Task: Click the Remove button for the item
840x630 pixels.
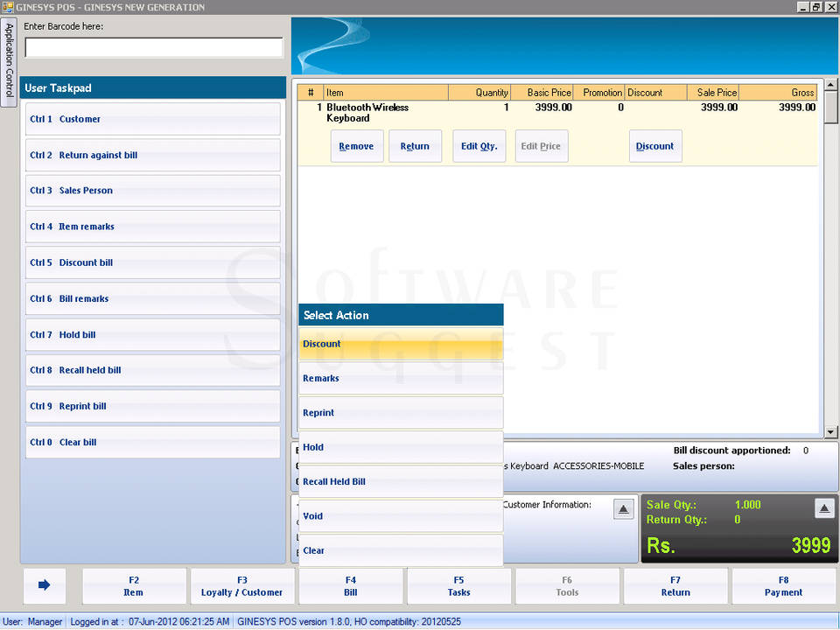Action: click(x=356, y=146)
